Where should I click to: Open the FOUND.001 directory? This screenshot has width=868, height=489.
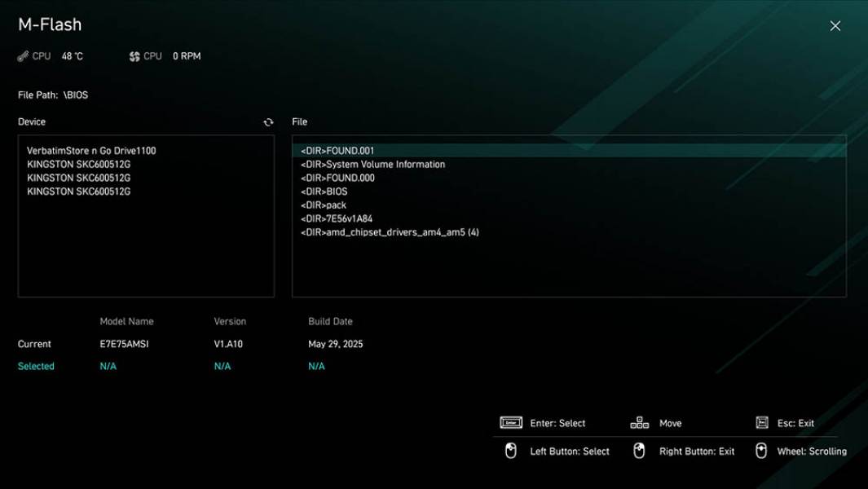tap(337, 151)
